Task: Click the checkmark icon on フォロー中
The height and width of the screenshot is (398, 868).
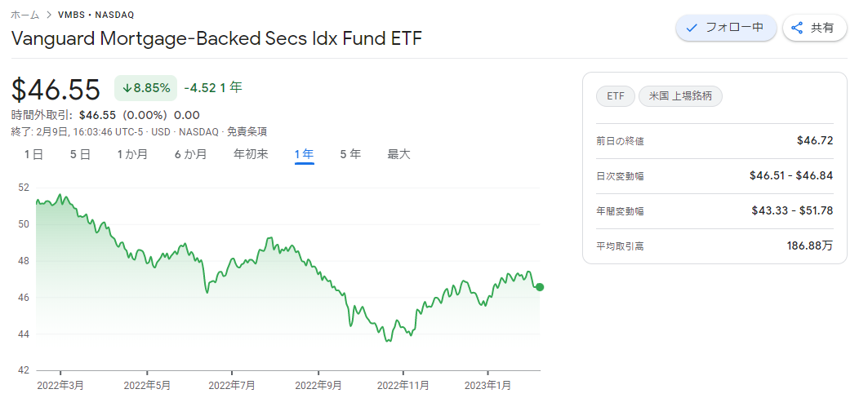Action: pos(691,29)
